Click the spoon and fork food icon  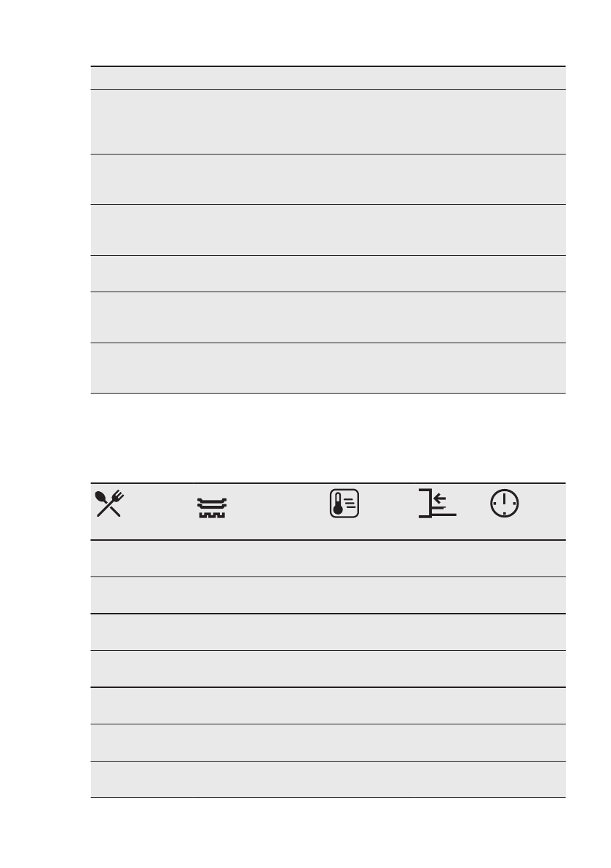(109, 504)
